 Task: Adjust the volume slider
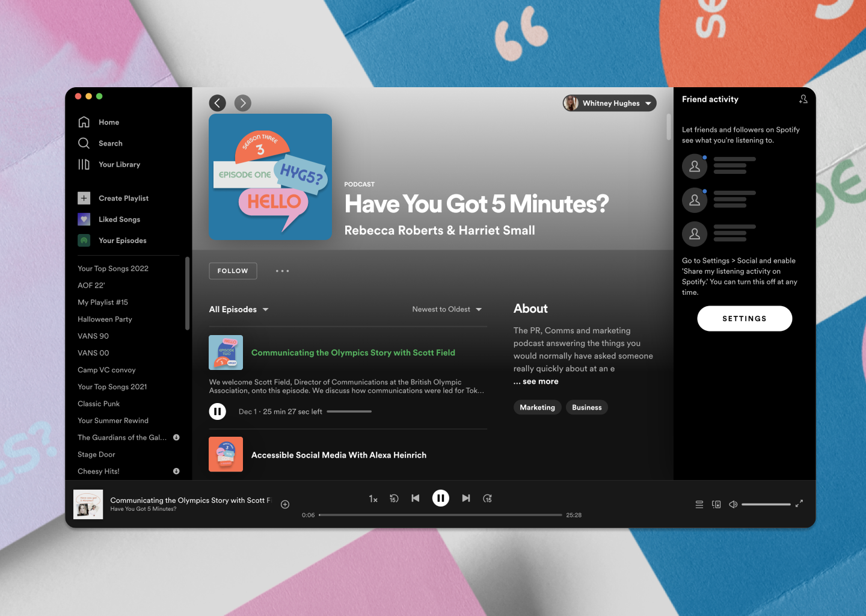coord(766,504)
